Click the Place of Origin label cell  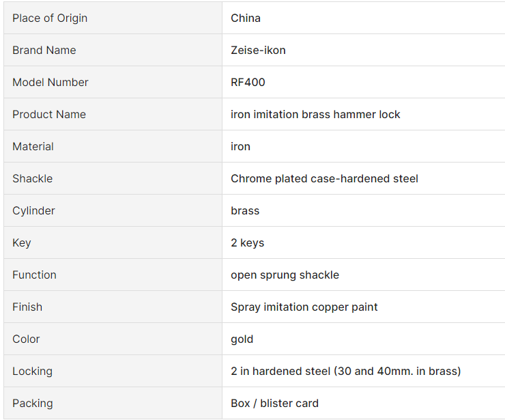[x=113, y=18]
